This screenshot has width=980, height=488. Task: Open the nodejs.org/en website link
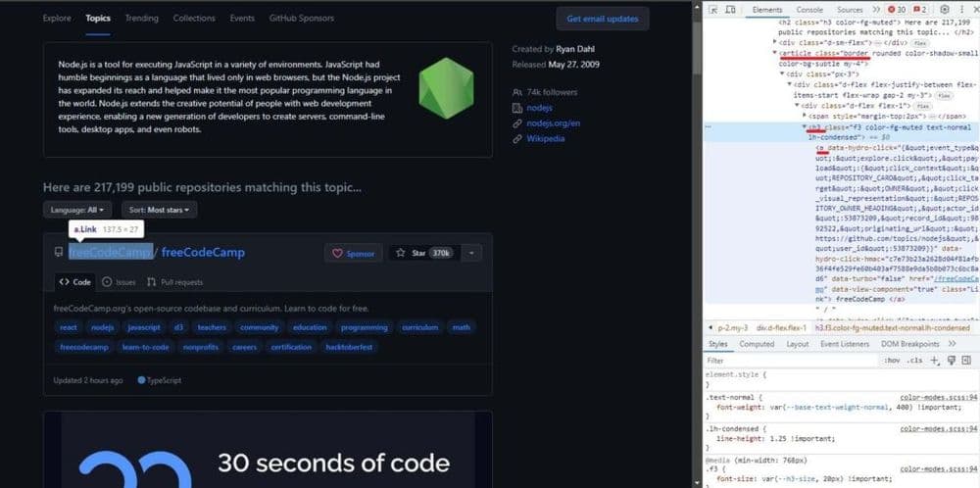coord(553,123)
